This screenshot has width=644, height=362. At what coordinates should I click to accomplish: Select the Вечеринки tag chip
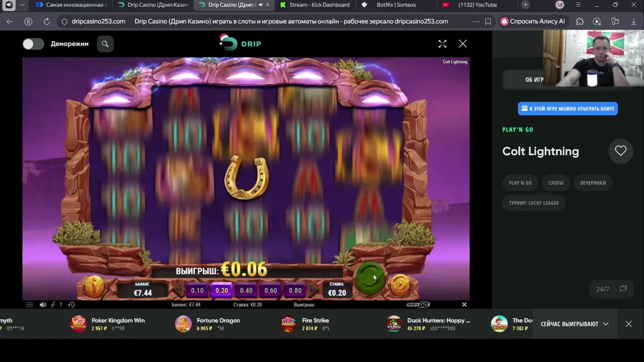pyautogui.click(x=593, y=183)
